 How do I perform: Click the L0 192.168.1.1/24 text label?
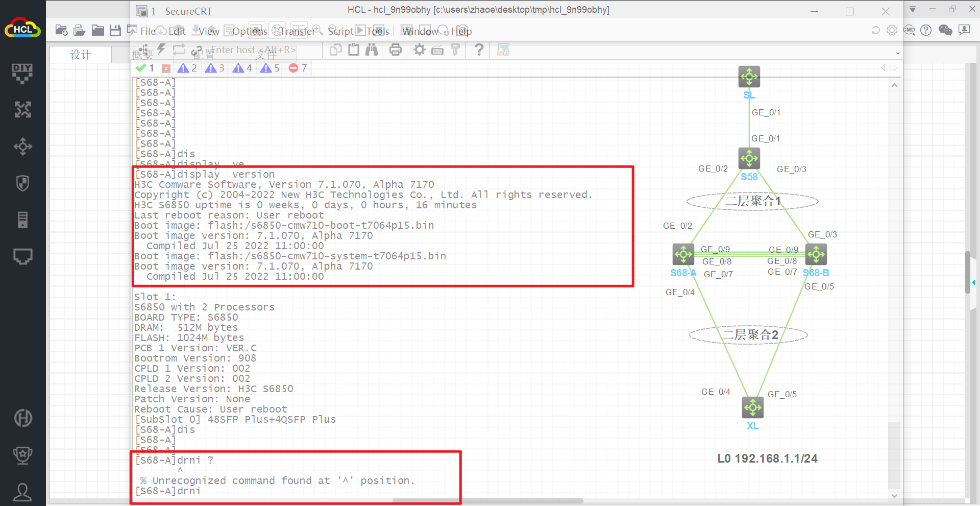767,459
